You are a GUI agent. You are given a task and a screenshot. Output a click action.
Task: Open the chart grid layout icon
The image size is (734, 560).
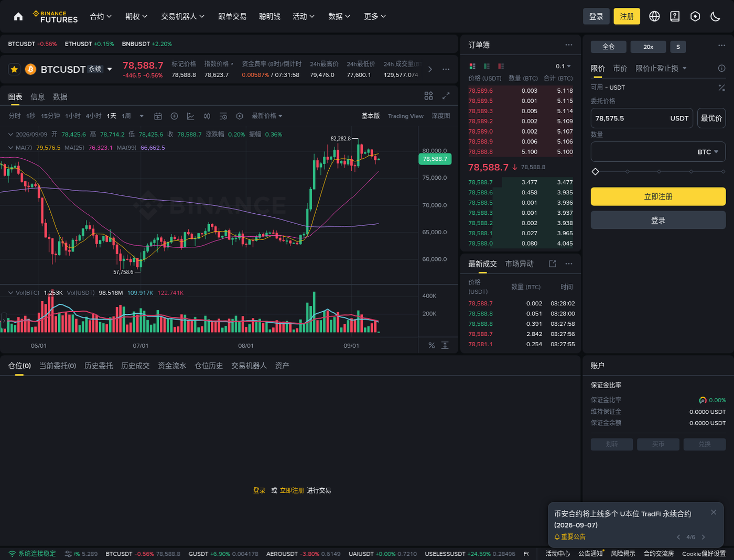click(428, 96)
